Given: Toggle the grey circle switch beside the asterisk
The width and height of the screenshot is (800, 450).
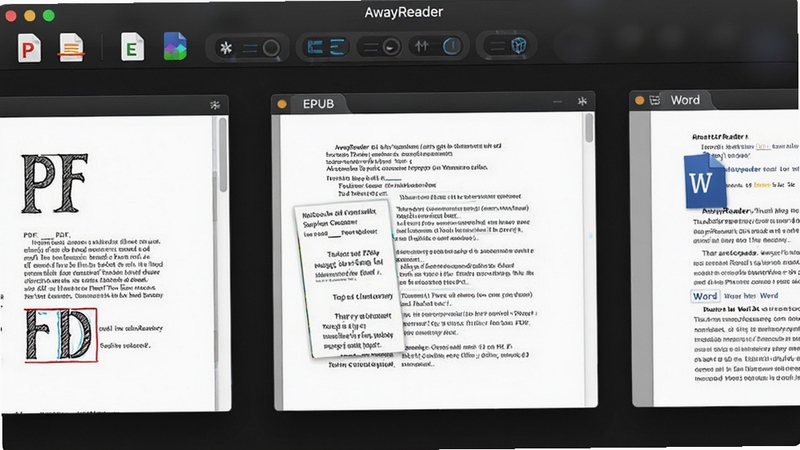Looking at the screenshot, I should [x=271, y=48].
